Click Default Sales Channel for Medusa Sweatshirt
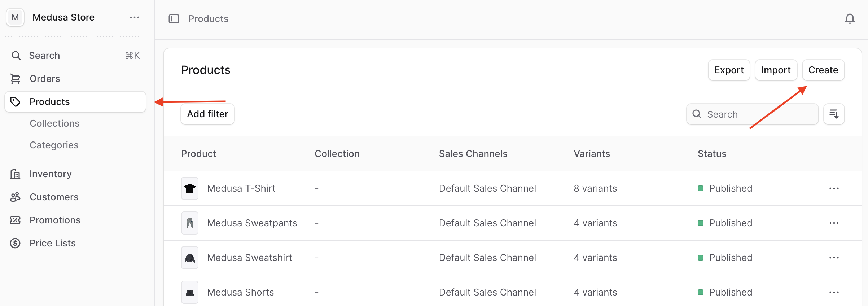This screenshot has height=306, width=868. pos(487,258)
